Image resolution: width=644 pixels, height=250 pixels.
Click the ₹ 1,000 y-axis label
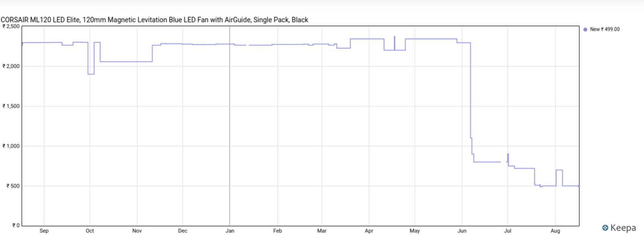pyautogui.click(x=11, y=146)
